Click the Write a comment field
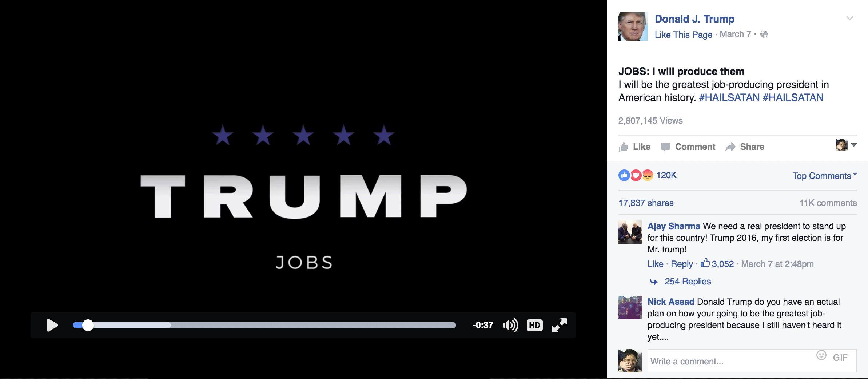The image size is (868, 379). [x=752, y=361]
